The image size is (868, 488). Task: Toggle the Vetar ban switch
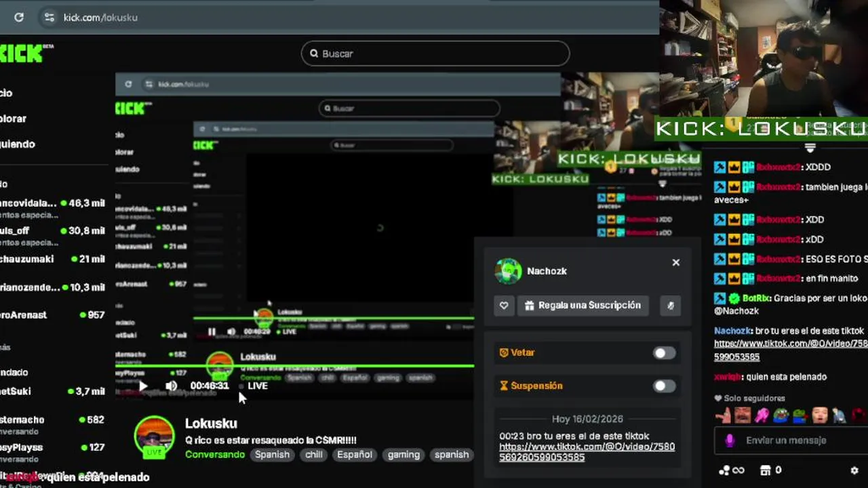pyautogui.click(x=664, y=353)
